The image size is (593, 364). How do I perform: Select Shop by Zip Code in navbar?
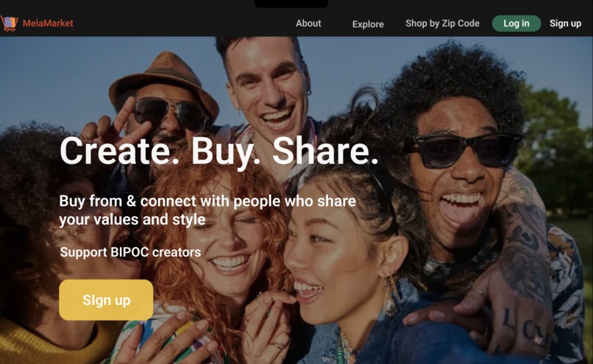tap(442, 24)
